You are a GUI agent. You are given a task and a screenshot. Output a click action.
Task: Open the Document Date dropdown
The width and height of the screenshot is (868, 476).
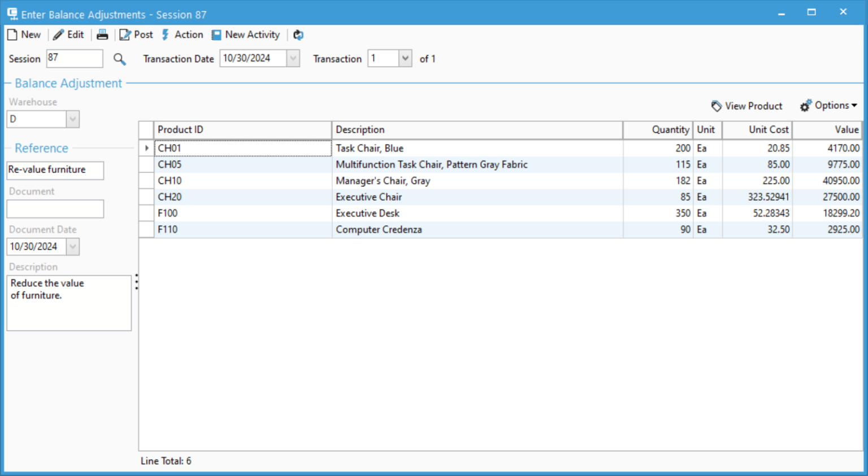click(72, 246)
